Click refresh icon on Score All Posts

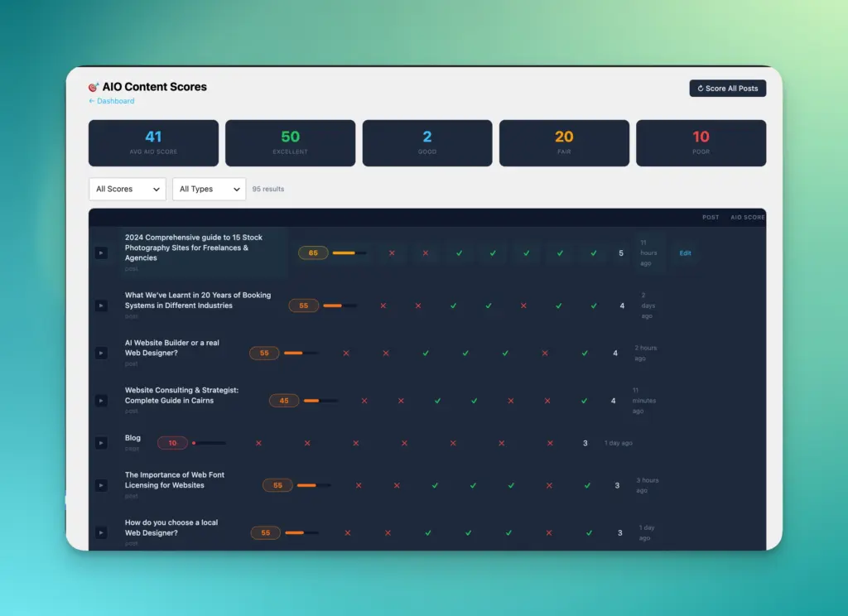[x=701, y=88]
